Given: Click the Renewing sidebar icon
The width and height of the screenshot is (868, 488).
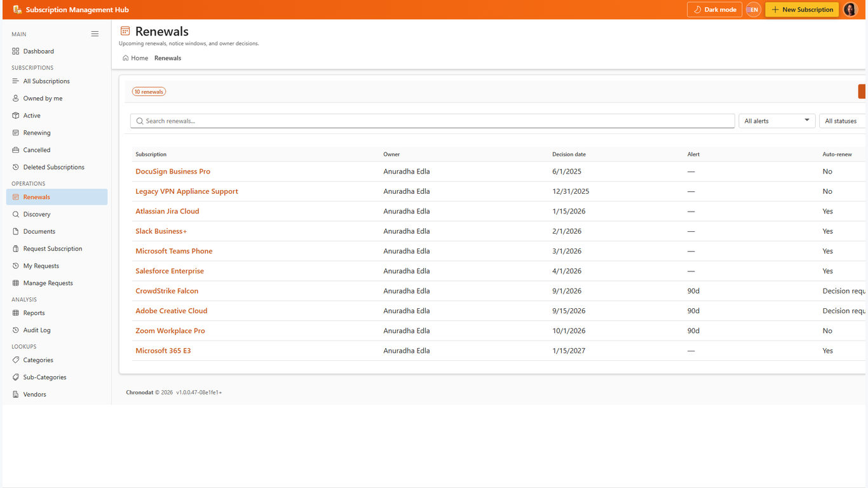Looking at the screenshot, I should coord(16,132).
